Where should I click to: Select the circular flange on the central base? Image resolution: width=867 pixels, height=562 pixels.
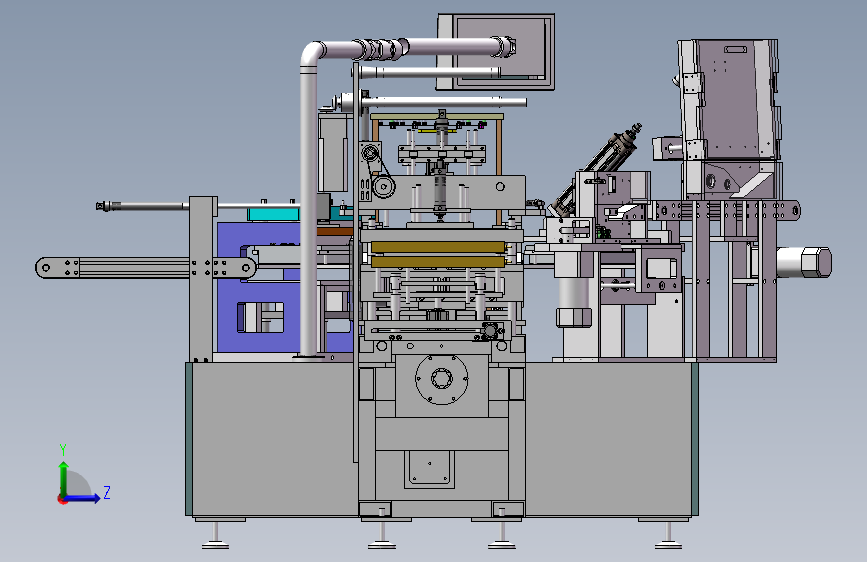pyautogui.click(x=441, y=379)
